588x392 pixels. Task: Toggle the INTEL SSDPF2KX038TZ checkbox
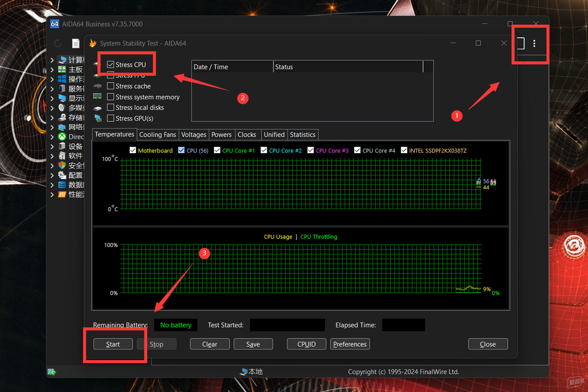click(x=404, y=150)
